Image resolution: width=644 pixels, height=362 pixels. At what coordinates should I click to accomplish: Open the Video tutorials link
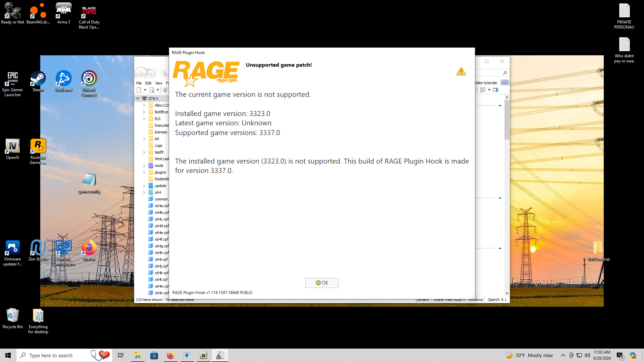(486, 83)
